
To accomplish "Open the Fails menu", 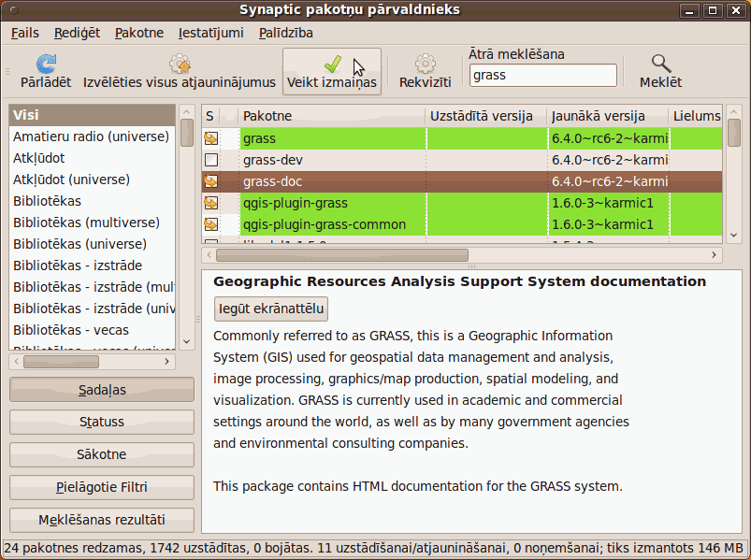I will [x=25, y=33].
